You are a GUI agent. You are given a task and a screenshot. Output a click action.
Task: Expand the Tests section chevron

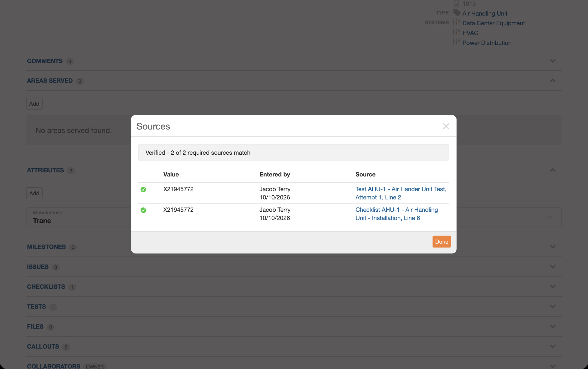(x=553, y=306)
